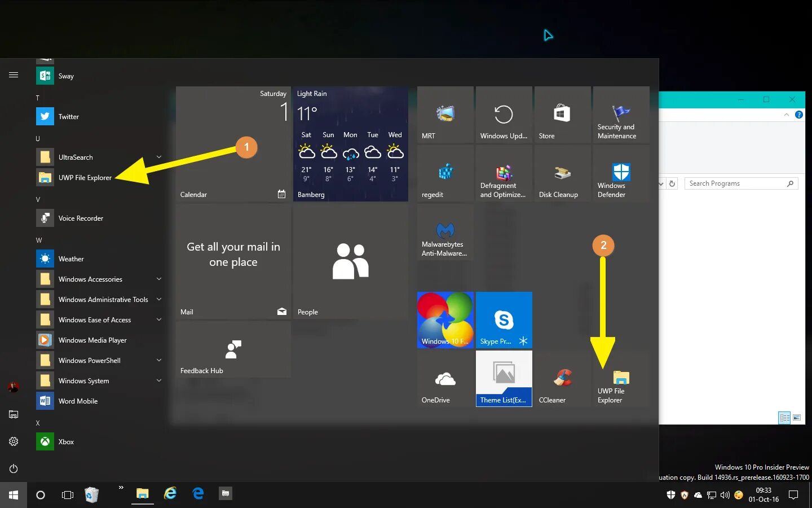The height and width of the screenshot is (508, 812).
Task: Open the volume control tray icon
Action: (725, 495)
